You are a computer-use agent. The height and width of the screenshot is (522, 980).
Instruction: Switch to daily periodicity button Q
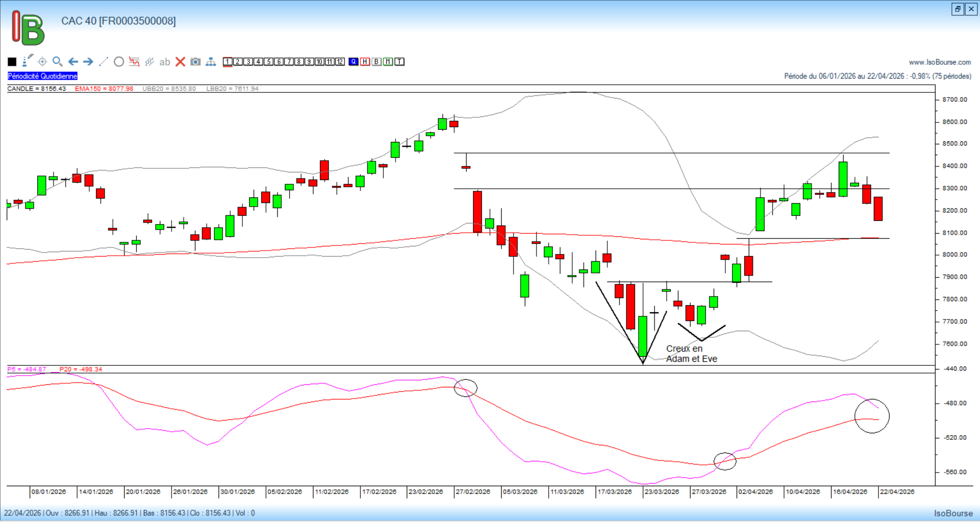354,62
